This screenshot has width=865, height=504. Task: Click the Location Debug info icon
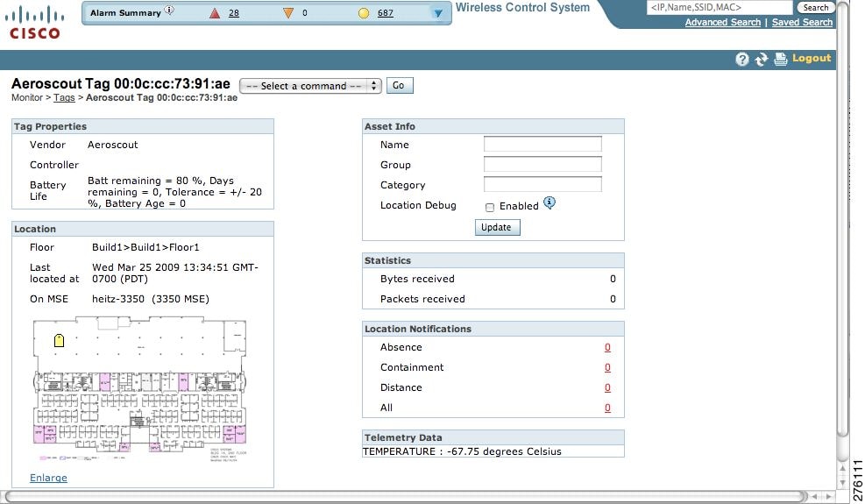(549, 202)
